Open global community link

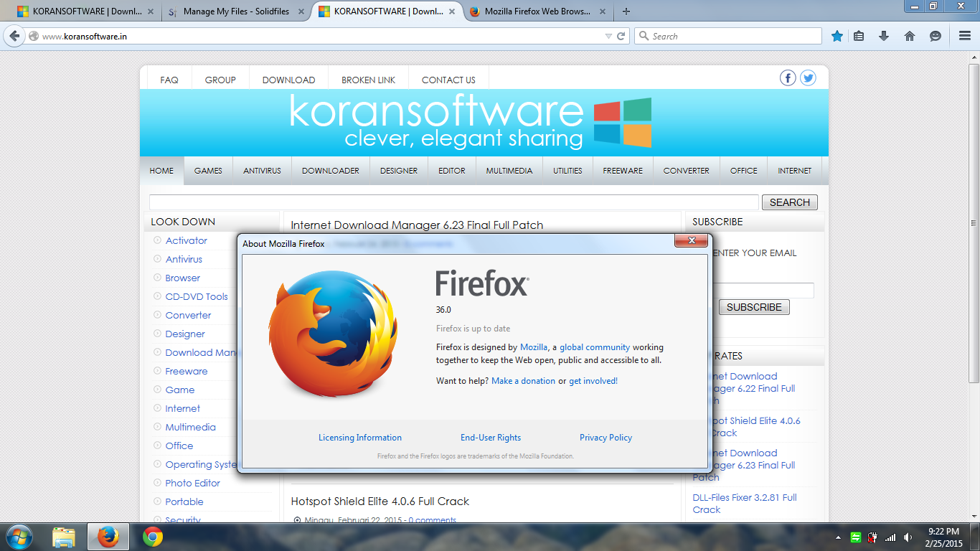[x=595, y=347]
